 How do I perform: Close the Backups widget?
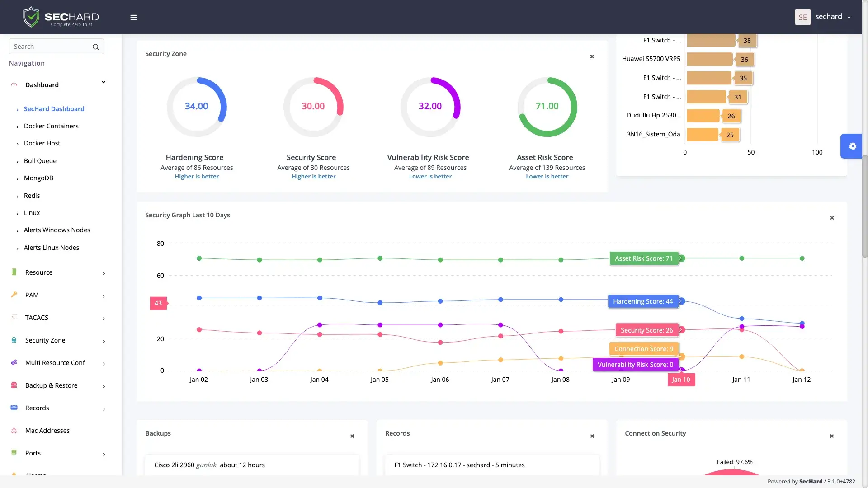tap(352, 436)
